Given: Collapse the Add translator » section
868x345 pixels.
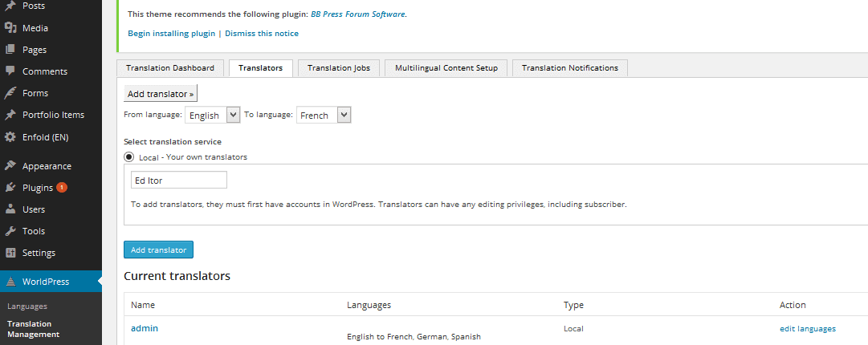Looking at the screenshot, I should tap(161, 94).
